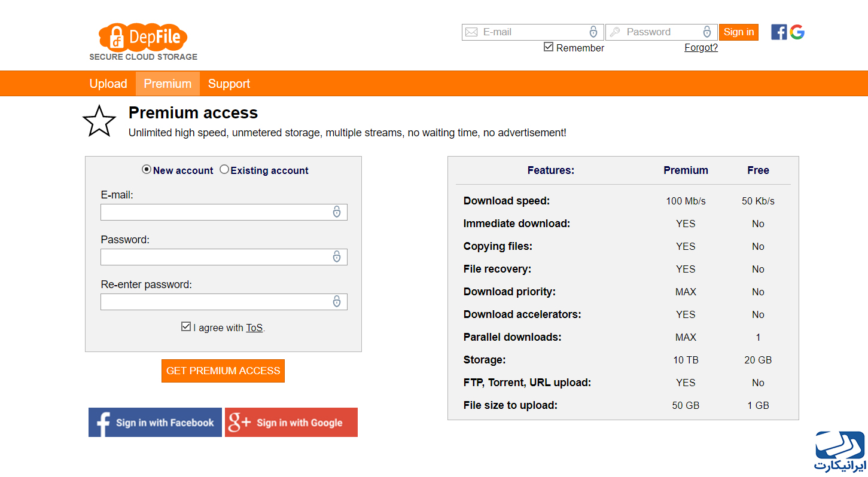Select the New account radio button

147,170
